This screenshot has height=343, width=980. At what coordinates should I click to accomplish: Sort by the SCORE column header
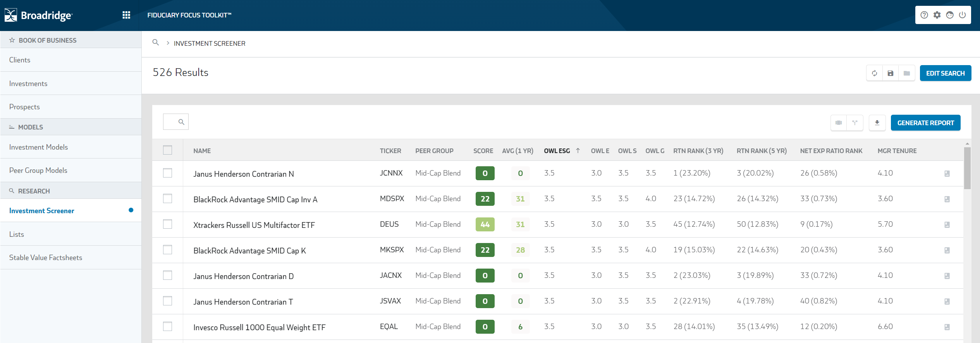click(483, 151)
